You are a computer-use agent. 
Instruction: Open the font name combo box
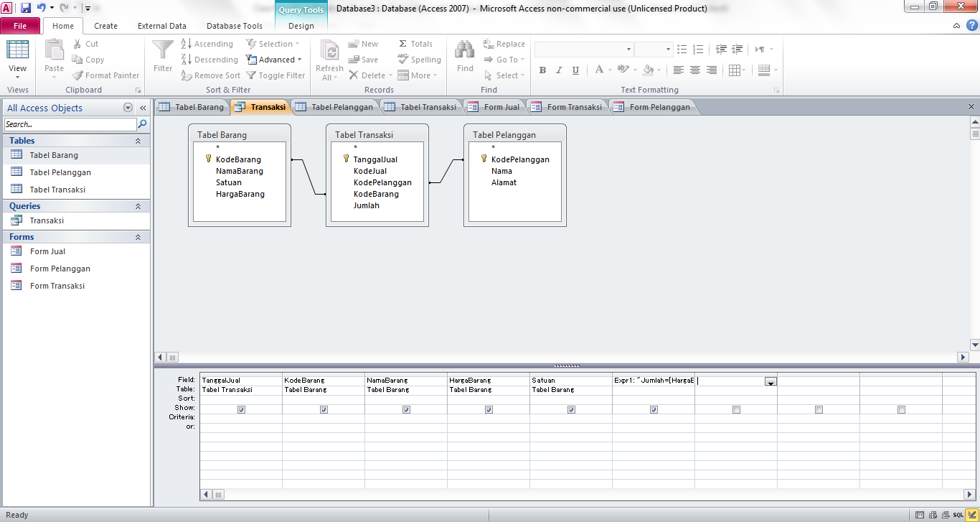pyautogui.click(x=584, y=50)
